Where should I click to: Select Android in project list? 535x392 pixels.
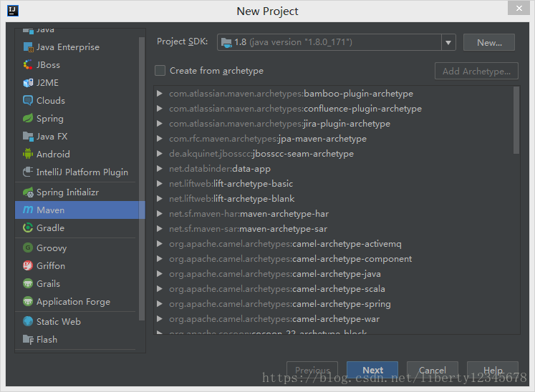coord(53,154)
